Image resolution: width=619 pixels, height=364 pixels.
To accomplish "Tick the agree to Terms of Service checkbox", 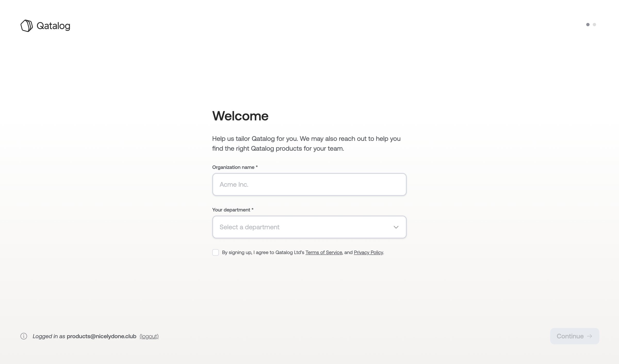I will tap(216, 252).
